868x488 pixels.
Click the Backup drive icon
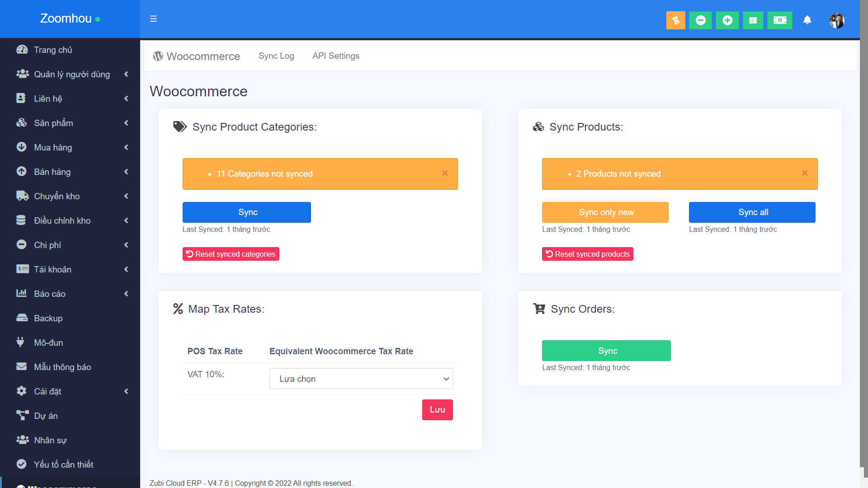point(22,318)
